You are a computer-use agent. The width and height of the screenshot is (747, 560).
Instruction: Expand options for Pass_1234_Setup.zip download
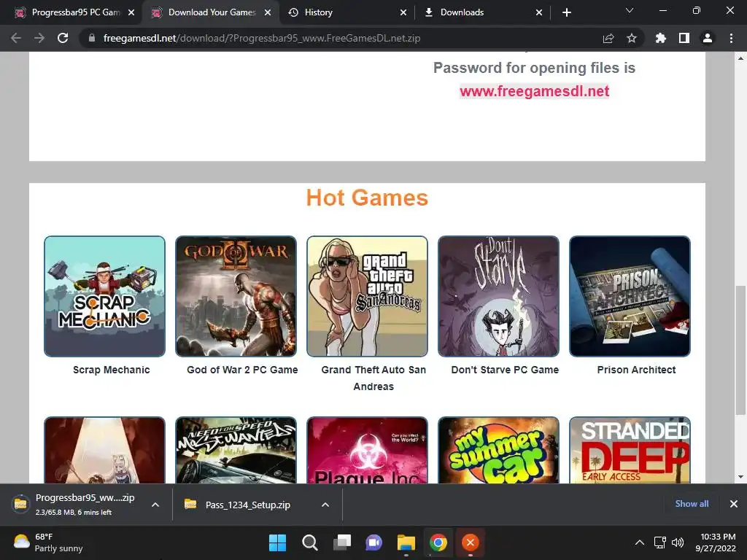325,505
